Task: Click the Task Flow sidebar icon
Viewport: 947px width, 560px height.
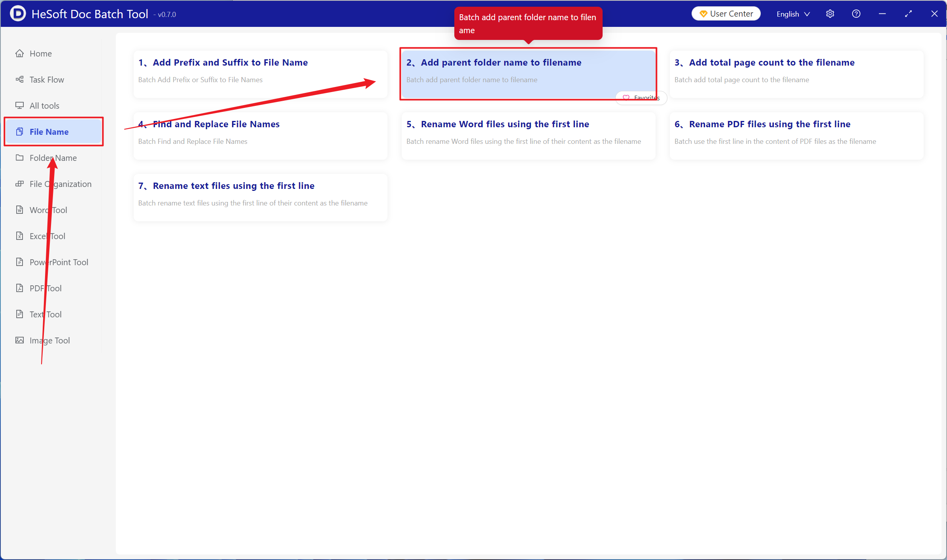Action: [19, 79]
